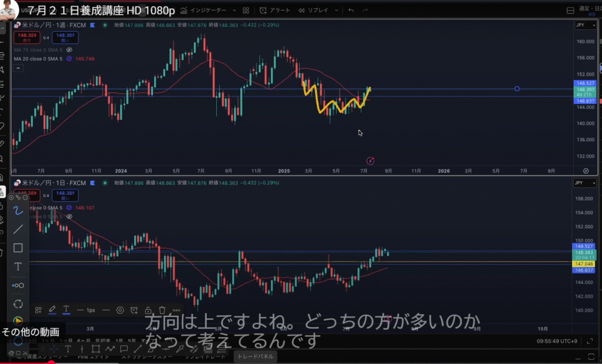Screen dimensions: 602x364
Task: Open the line style dropdown in drawing toolbar
Action: tap(106, 310)
